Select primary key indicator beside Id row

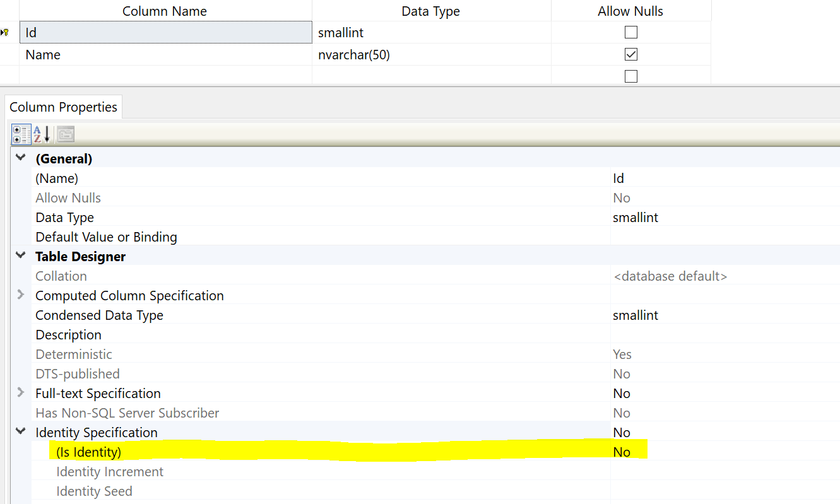pyautogui.click(x=5, y=33)
